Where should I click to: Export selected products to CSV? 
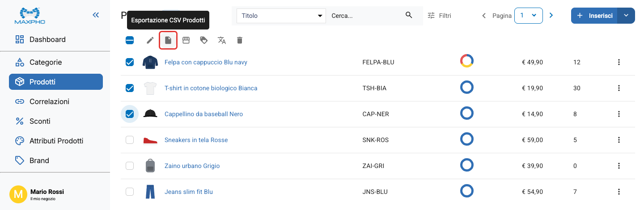[168, 40]
